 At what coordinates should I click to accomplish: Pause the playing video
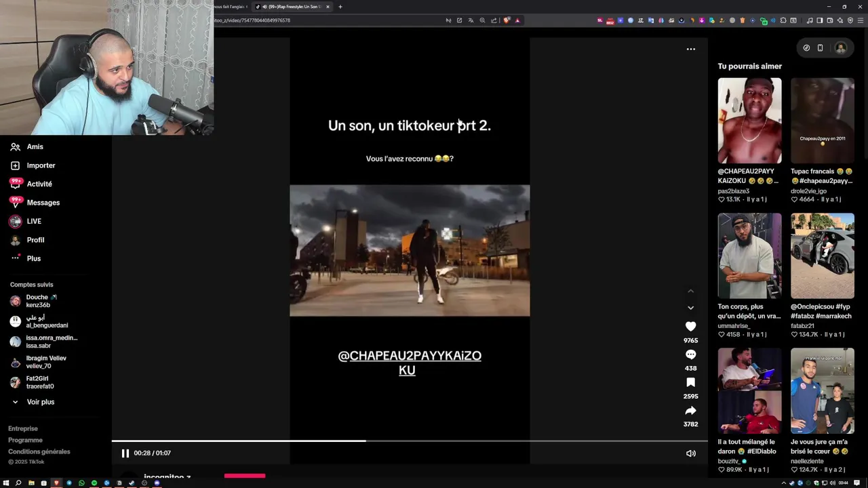pos(125,453)
